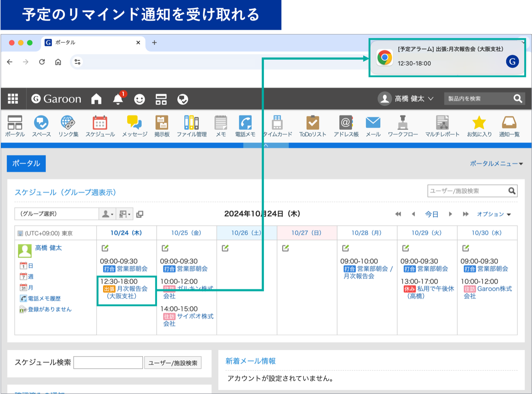Open スケジュール（グループ週表示）heading link
The width and height of the screenshot is (532, 394).
(65, 192)
